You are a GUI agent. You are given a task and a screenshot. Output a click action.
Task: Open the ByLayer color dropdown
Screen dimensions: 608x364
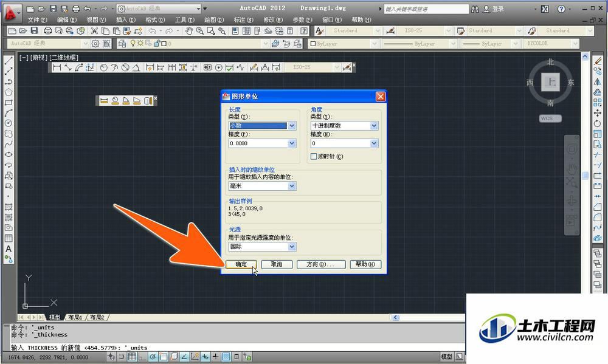pyautogui.click(x=343, y=43)
